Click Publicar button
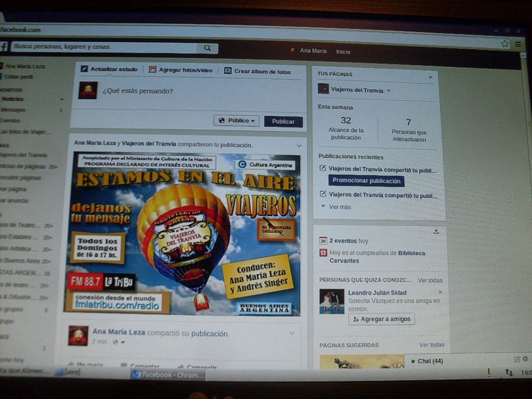The image size is (532, 399). click(x=283, y=121)
